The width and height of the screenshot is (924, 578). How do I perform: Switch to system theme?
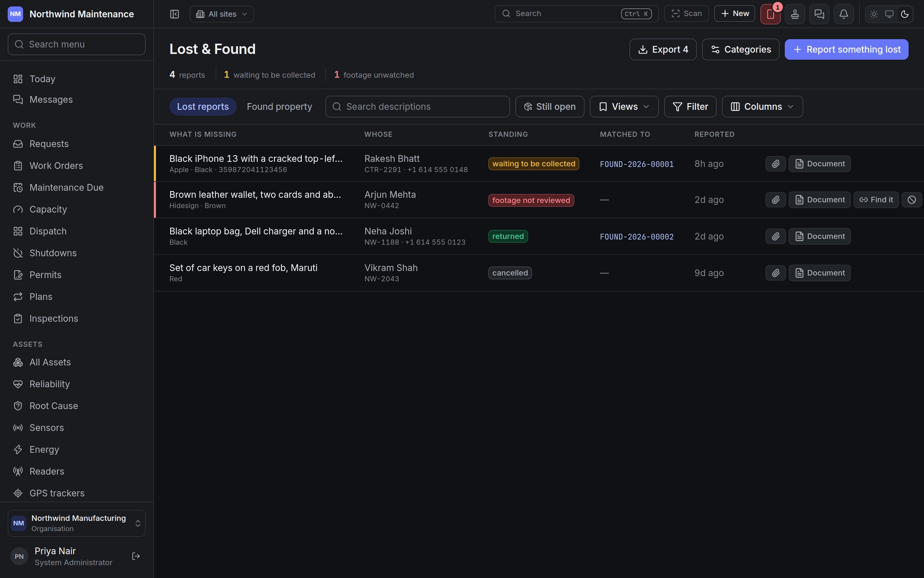889,14
